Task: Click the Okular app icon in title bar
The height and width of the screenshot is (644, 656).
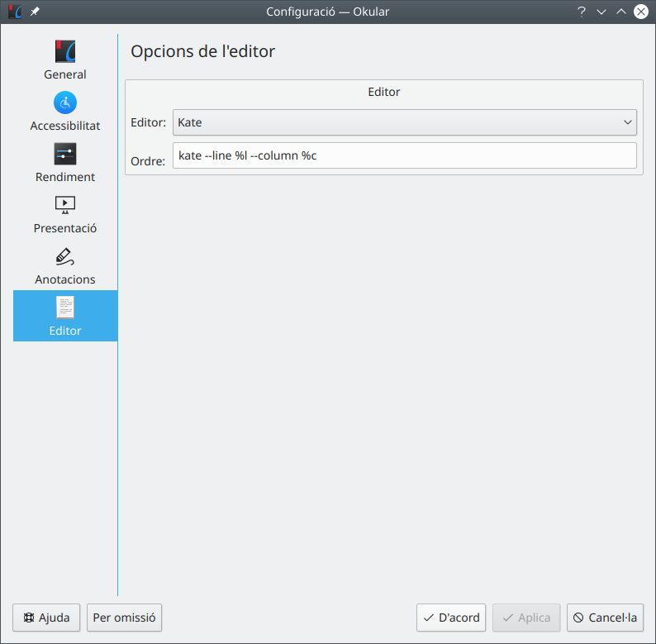Action: point(14,12)
